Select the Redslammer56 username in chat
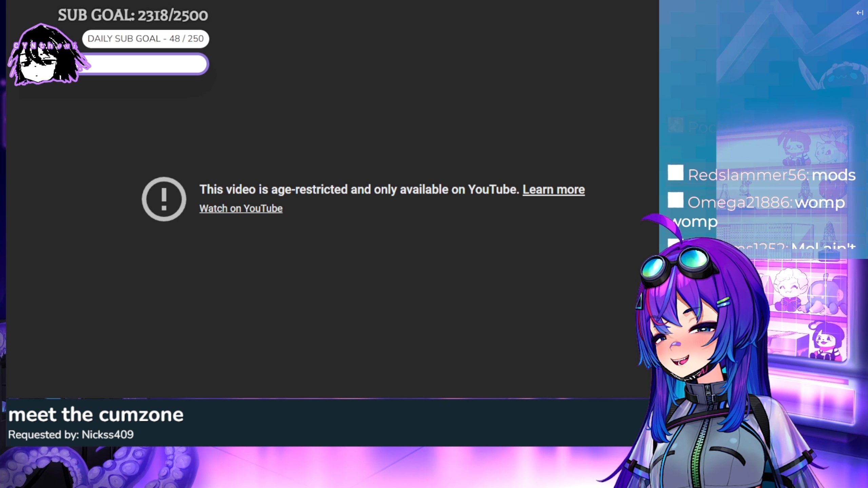Screen dimensions: 868x488 click(x=747, y=175)
